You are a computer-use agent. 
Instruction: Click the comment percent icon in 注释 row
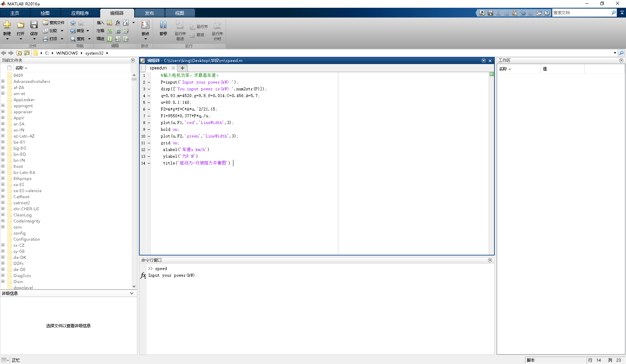tap(110, 31)
